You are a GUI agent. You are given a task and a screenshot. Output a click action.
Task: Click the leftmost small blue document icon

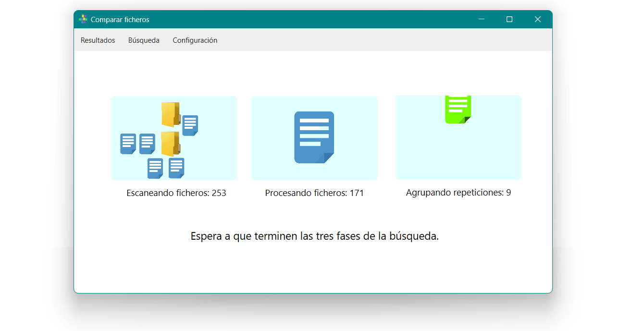[128, 144]
